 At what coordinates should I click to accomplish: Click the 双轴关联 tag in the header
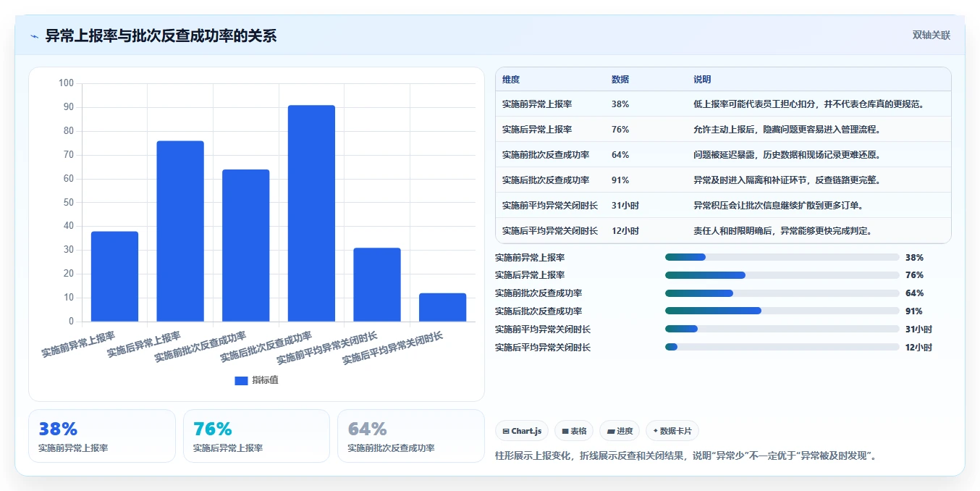tap(931, 35)
